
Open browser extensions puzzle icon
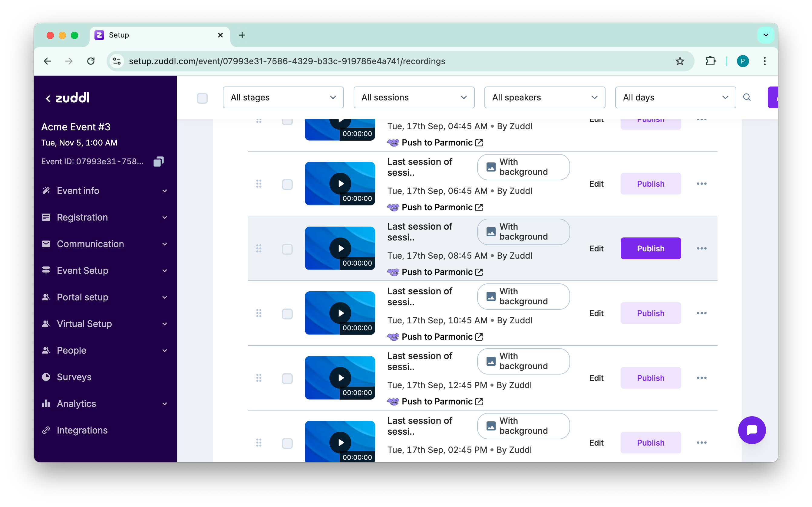[710, 61]
